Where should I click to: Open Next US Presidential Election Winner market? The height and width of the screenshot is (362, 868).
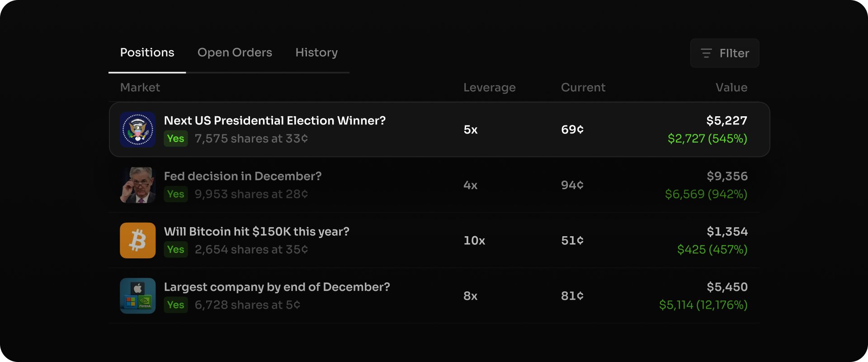click(x=275, y=120)
